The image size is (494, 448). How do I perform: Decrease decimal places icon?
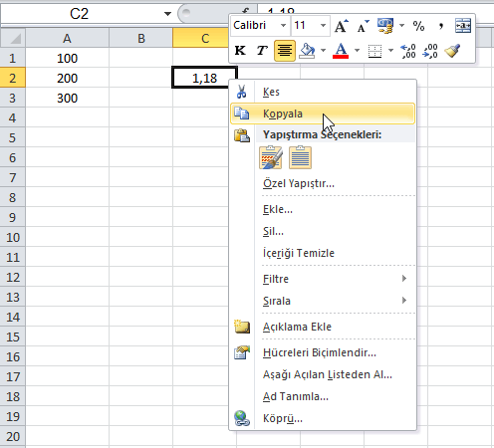(x=430, y=51)
